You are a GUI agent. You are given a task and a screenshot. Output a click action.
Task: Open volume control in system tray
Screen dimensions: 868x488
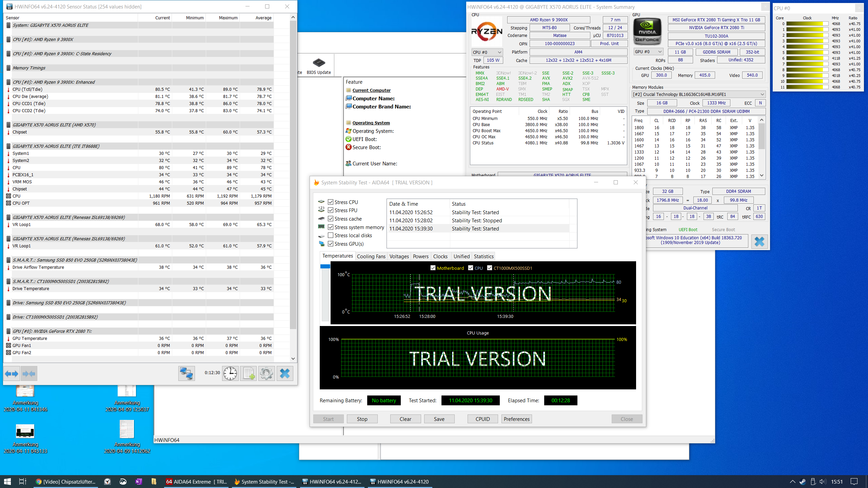pos(823,482)
